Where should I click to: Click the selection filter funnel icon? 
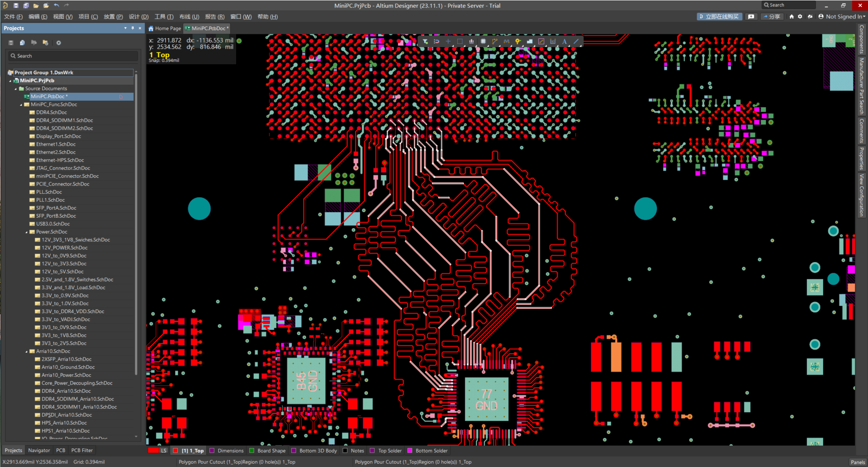[x=425, y=41]
